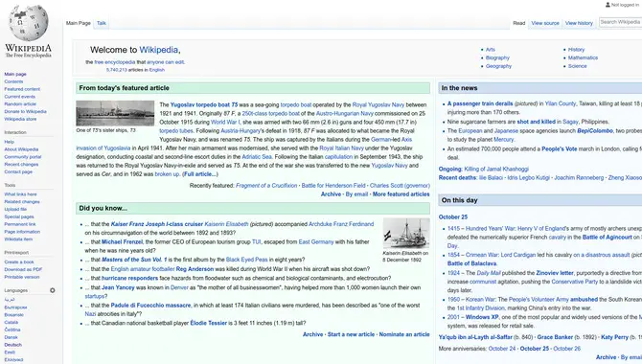The image size is (642, 364).
Task: Open the free encyclopedia link
Action: point(115,62)
